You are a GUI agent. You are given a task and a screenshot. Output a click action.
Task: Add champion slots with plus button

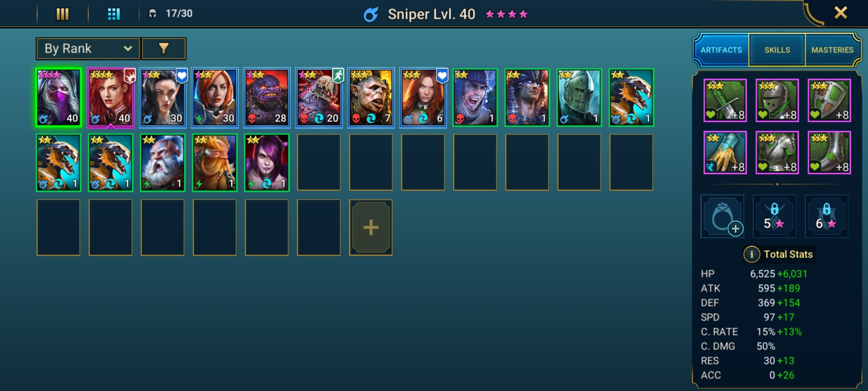371,228
